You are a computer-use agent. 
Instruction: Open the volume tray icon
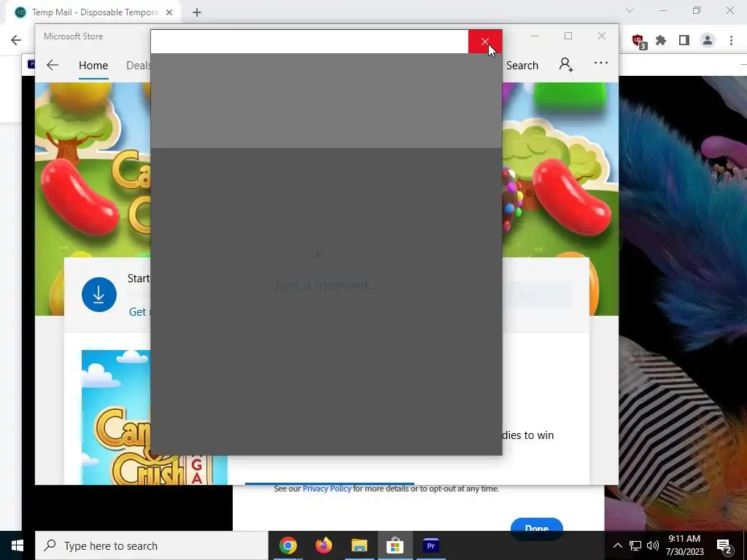tap(653, 545)
